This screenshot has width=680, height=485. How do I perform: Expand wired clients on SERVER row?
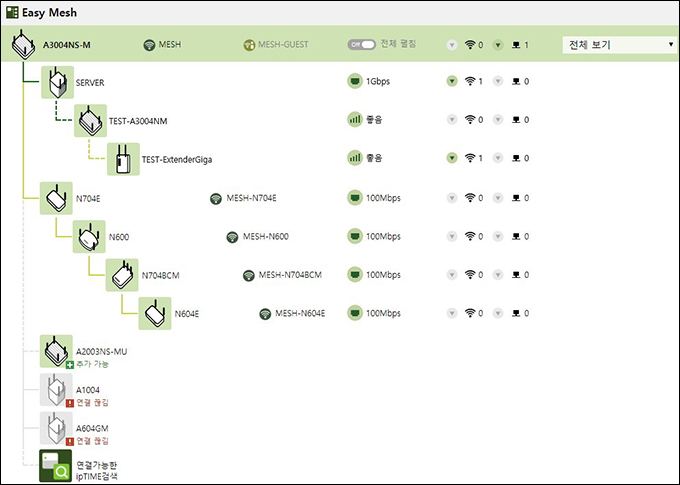[498, 81]
